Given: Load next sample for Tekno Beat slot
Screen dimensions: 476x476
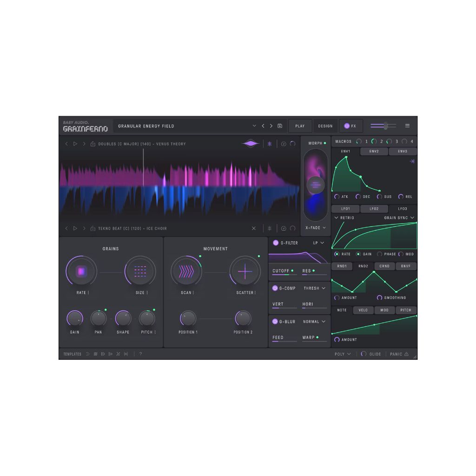Looking at the screenshot, I should tap(84, 228).
